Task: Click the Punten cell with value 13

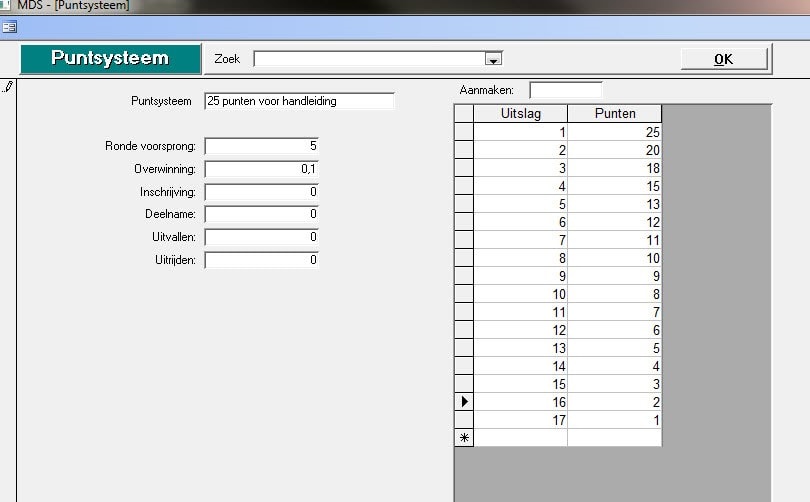Action: coord(615,203)
